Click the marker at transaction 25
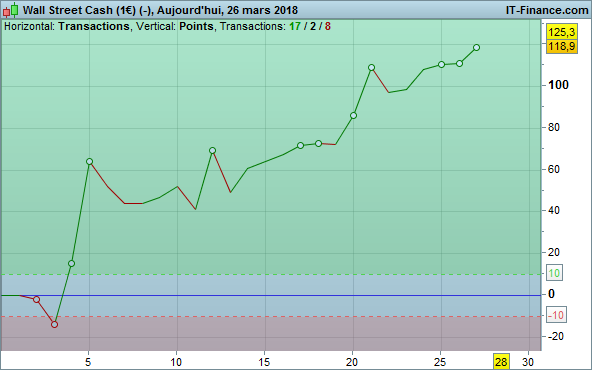This screenshot has height=370, width=592. point(441,65)
